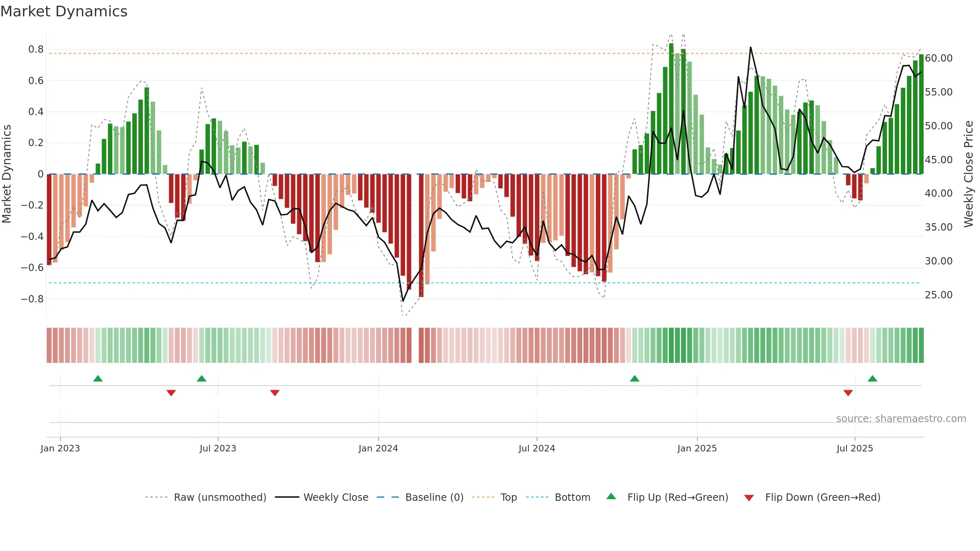Click the 50.00 price tick on the right axis
The image size is (980, 551).
[x=939, y=126]
